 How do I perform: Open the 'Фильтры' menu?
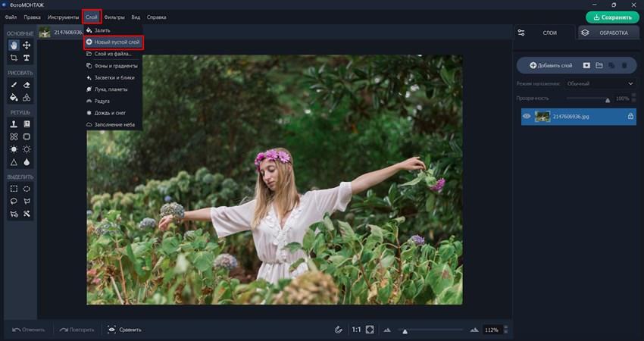coord(114,17)
